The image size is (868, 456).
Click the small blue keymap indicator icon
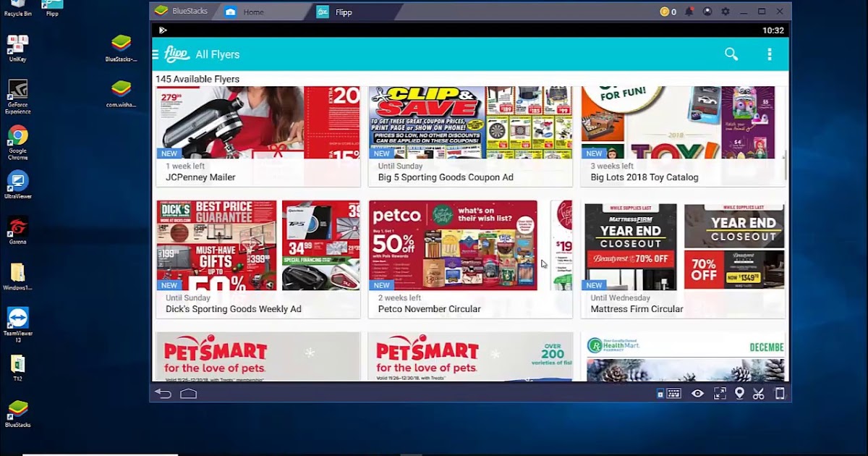pyautogui.click(x=660, y=394)
